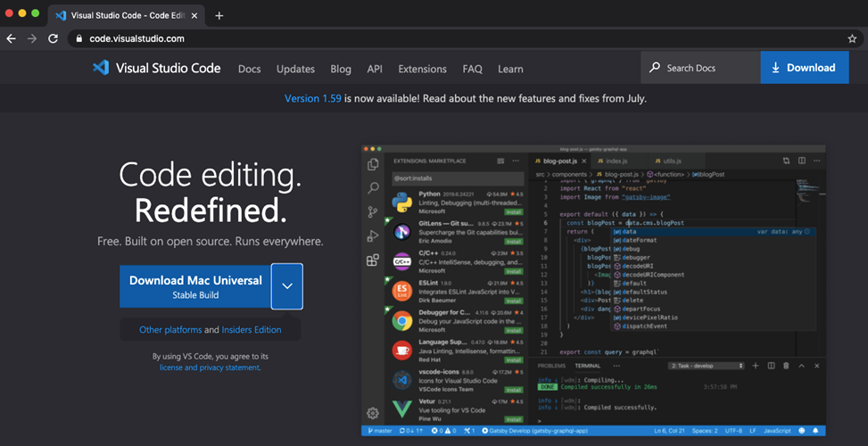This screenshot has width=868, height=446.
Task: Click the browser address bar
Action: click(x=465, y=38)
